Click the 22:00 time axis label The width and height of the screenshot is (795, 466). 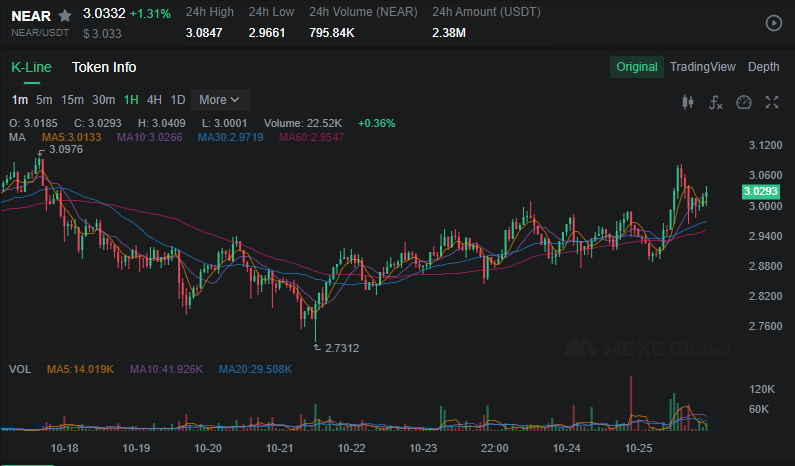point(494,448)
